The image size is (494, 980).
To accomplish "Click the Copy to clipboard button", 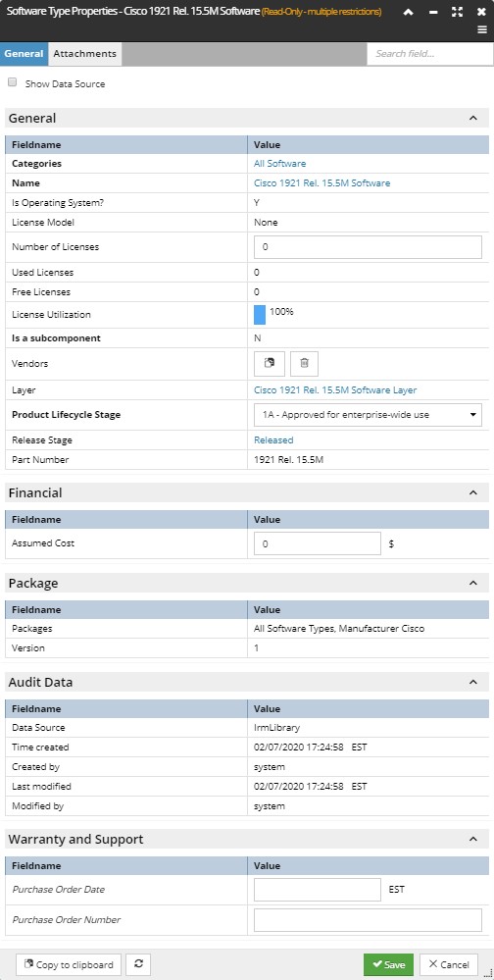I will 69,964.
